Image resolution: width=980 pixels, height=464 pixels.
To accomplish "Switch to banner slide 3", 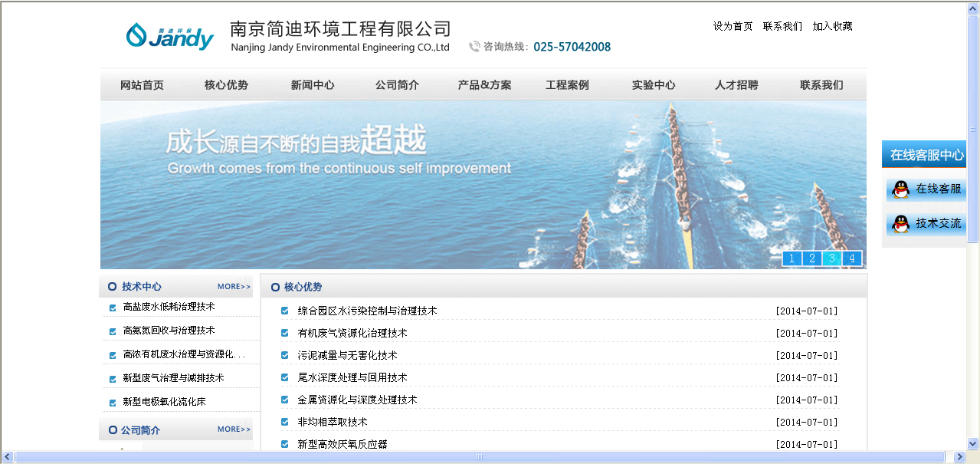I will click(831, 258).
